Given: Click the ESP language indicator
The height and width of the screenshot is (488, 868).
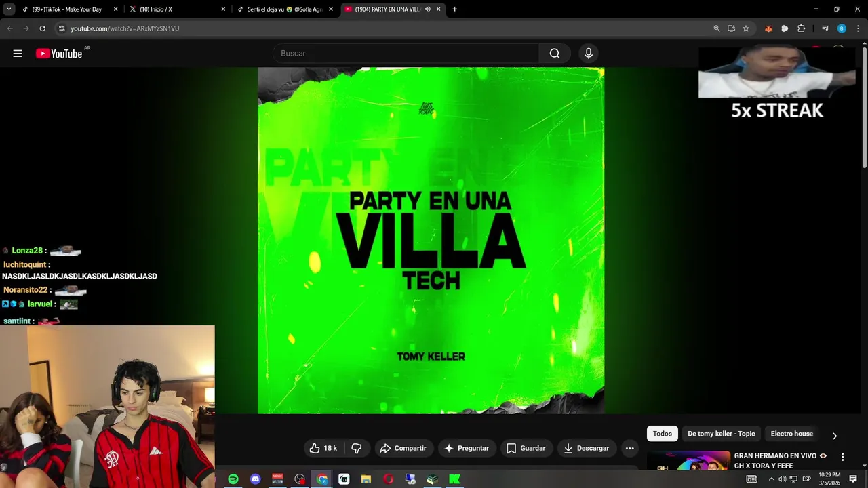Looking at the screenshot, I should pos(806,479).
